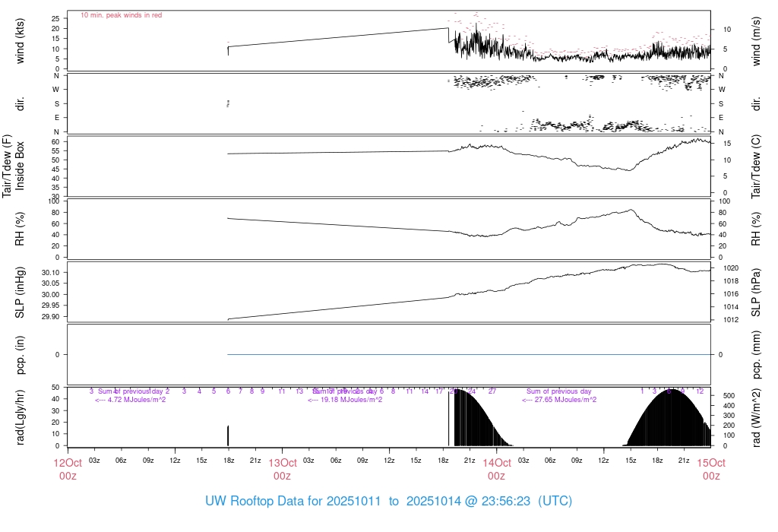Click the "1020" hPa tick label
Screen dimensions: 778x532
click(x=731, y=268)
